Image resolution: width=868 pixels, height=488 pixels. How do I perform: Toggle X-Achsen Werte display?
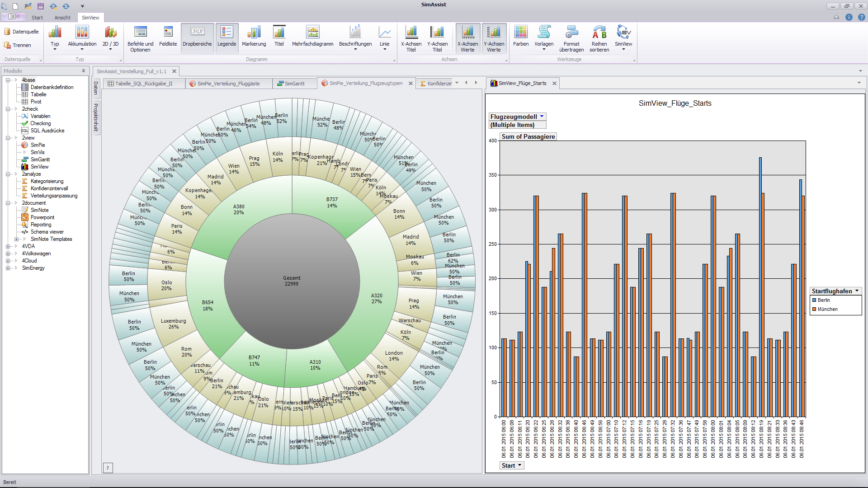[x=467, y=33]
